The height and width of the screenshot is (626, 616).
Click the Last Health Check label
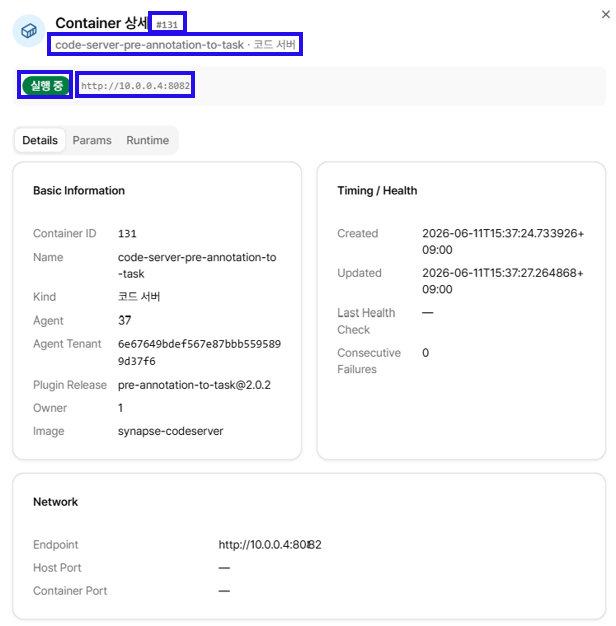(366, 321)
